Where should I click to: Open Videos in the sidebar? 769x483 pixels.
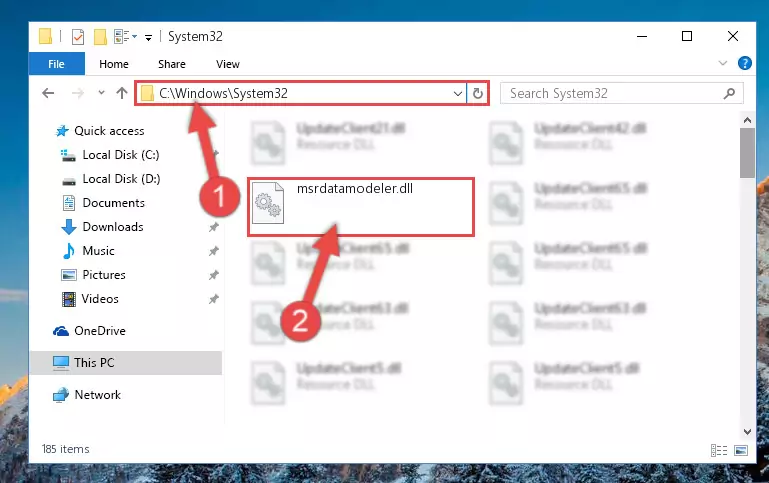tap(100, 299)
